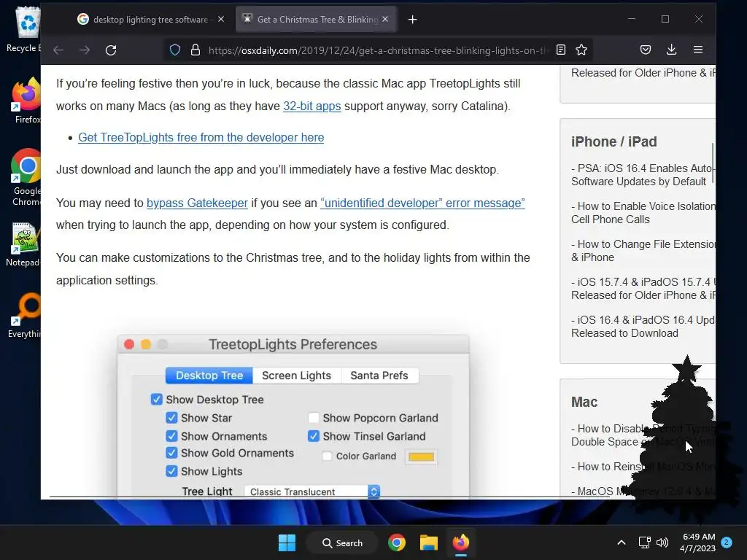Open File Explorer from the taskbar
747x560 pixels.
pos(428,542)
